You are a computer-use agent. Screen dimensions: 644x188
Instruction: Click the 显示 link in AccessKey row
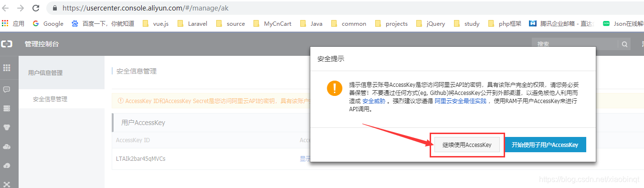point(305,158)
